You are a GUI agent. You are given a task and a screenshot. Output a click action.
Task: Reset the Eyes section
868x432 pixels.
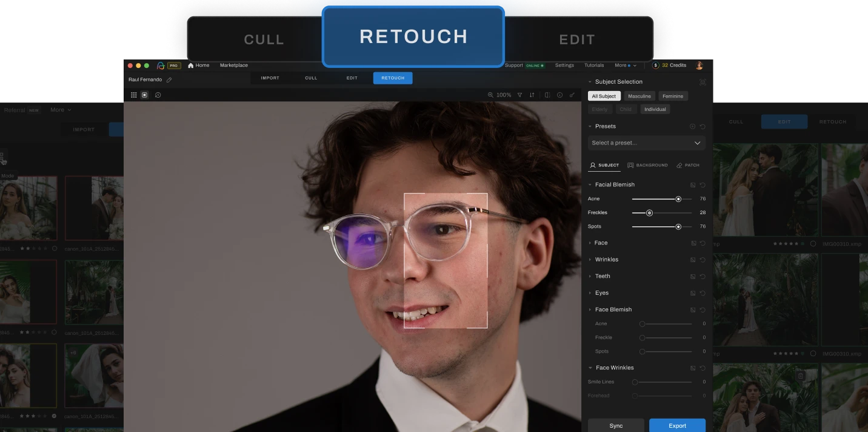703,293
